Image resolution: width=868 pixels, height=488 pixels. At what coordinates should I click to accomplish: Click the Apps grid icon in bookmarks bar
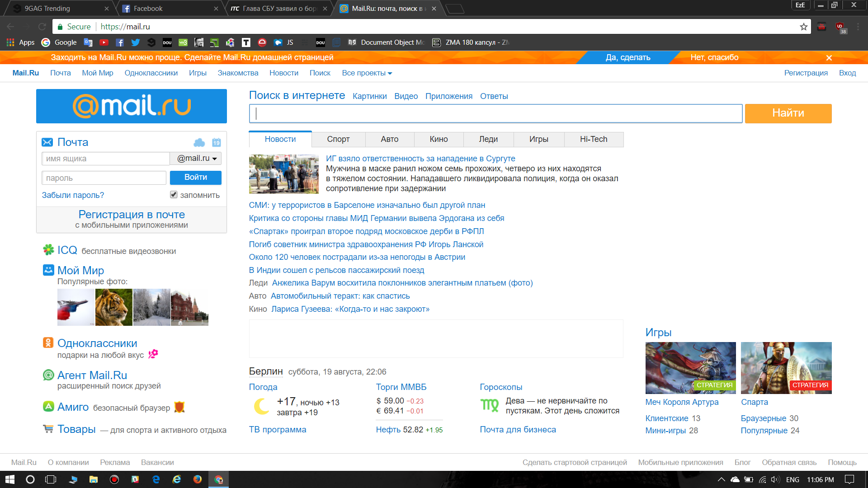click(10, 42)
